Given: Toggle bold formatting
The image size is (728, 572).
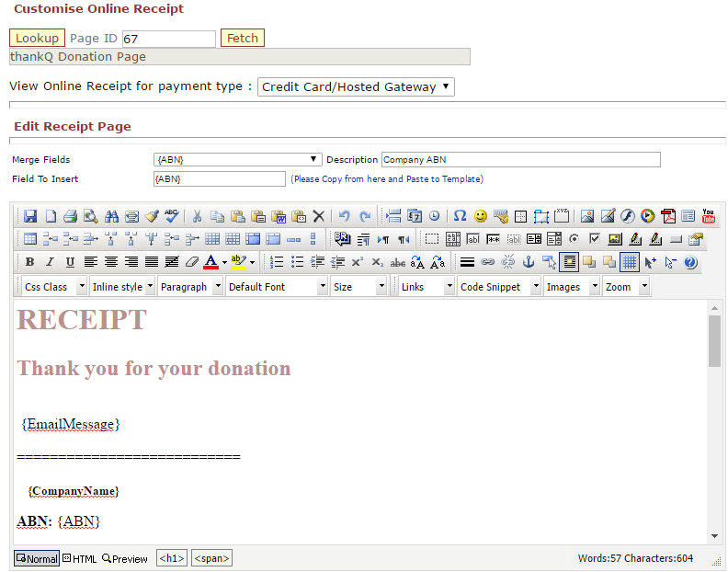Looking at the screenshot, I should click(30, 262).
